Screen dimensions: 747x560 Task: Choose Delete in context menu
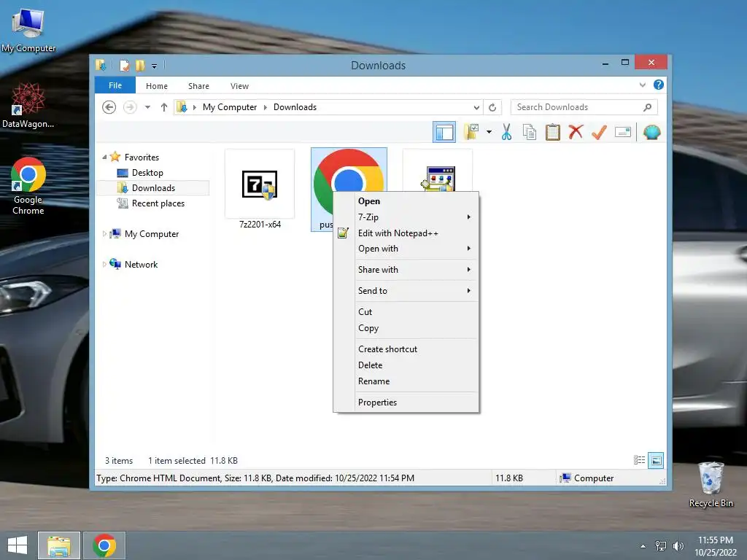[406, 365]
